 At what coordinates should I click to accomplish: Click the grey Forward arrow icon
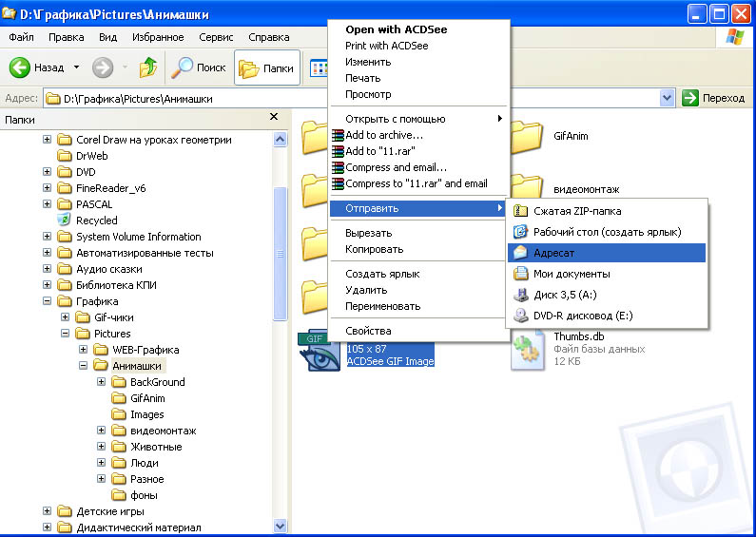tap(102, 67)
